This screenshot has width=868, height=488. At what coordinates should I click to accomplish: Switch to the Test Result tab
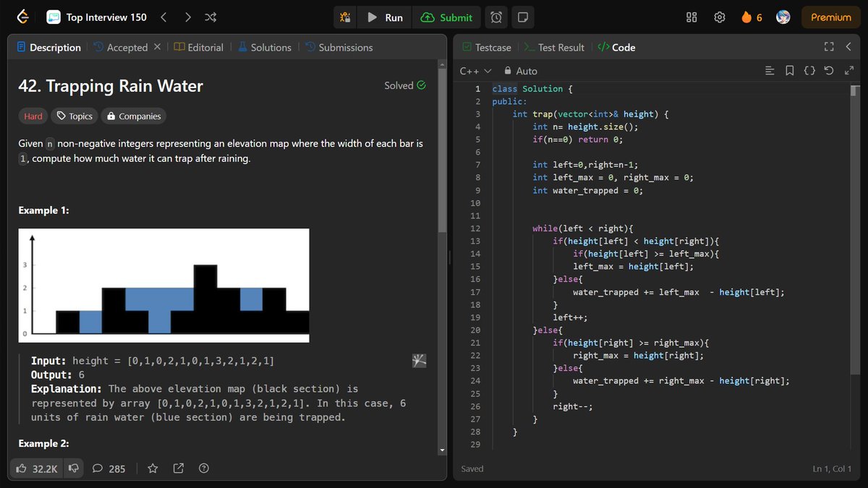[554, 47]
